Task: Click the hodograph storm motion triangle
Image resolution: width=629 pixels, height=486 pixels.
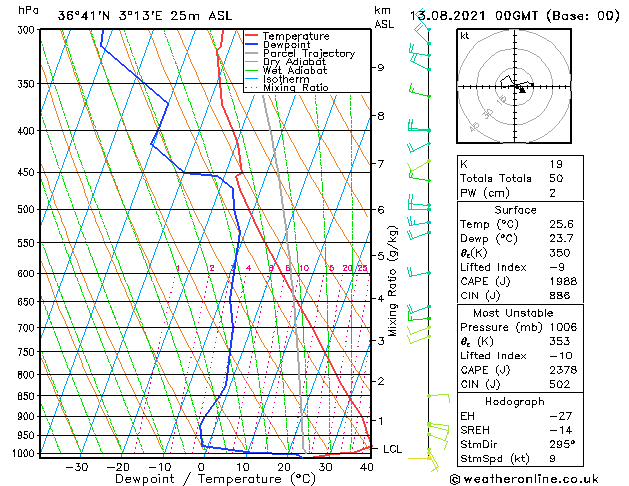Action: coord(522,90)
